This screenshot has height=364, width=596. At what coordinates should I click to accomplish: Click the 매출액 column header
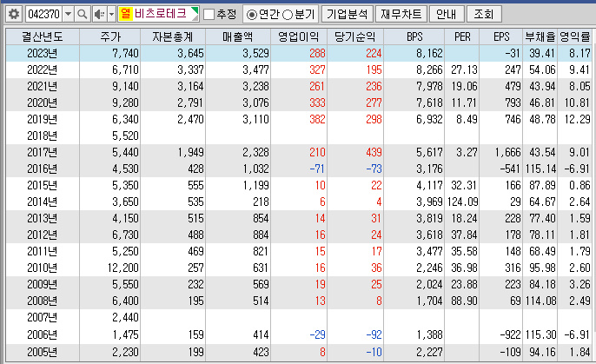coord(238,36)
